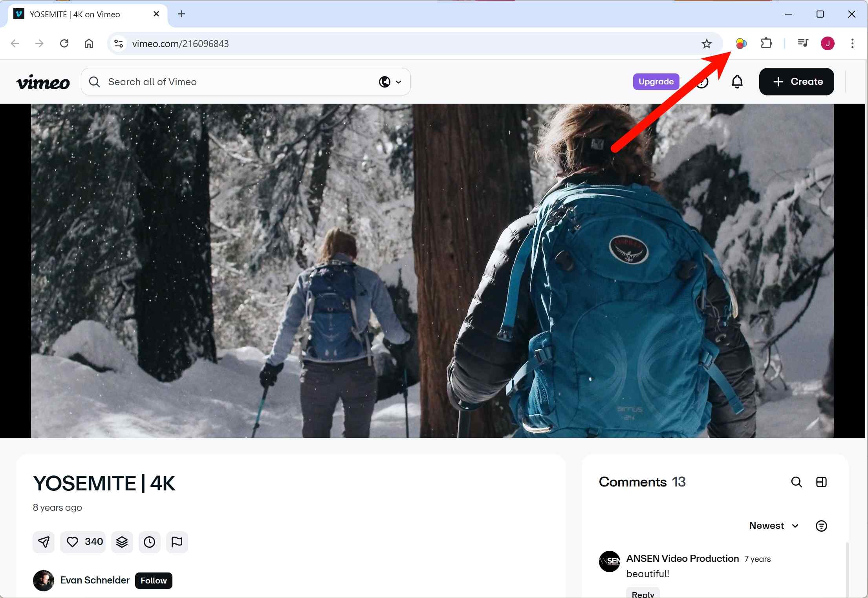Image resolution: width=868 pixels, height=598 pixels.
Task: Select the share video icon
Action: [x=43, y=542]
